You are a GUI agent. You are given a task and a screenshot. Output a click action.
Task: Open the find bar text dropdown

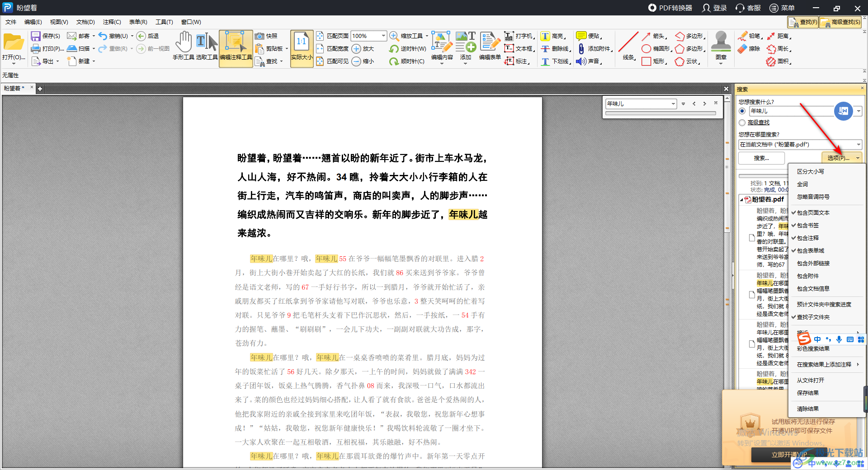673,104
